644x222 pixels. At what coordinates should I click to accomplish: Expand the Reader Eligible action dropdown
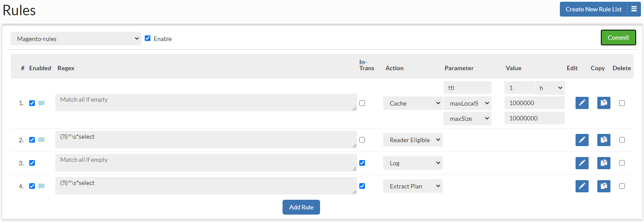412,140
